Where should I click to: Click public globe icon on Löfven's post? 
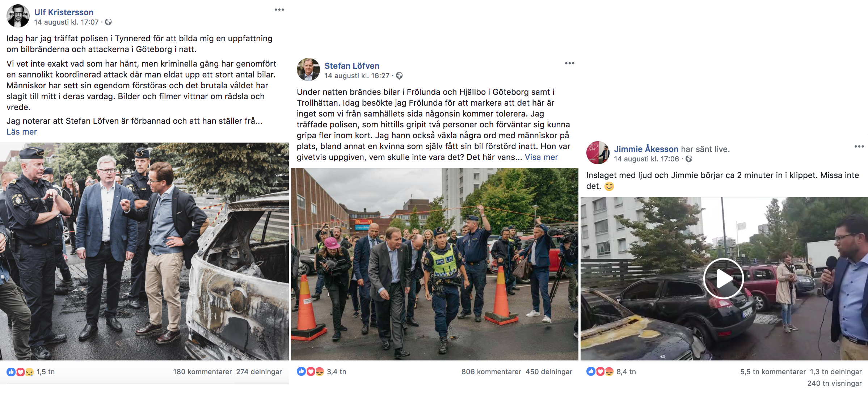[x=399, y=76]
